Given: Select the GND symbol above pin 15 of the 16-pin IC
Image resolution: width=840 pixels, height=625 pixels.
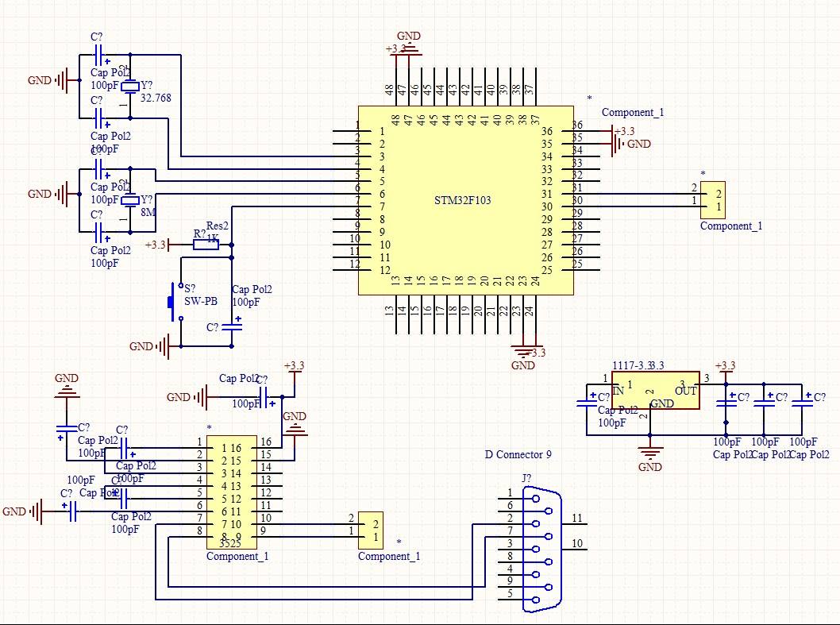Looking at the screenshot, I should point(295,423).
